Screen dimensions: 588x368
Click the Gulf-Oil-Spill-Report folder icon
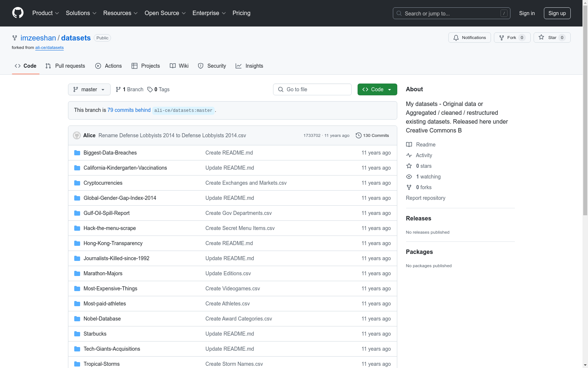click(x=77, y=213)
